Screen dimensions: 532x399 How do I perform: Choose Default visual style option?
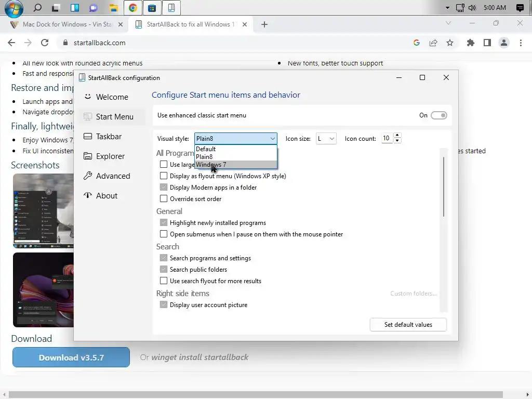click(x=236, y=149)
